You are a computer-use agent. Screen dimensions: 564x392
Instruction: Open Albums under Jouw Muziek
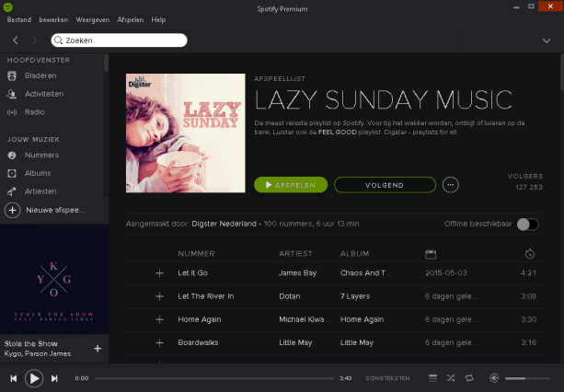38,173
